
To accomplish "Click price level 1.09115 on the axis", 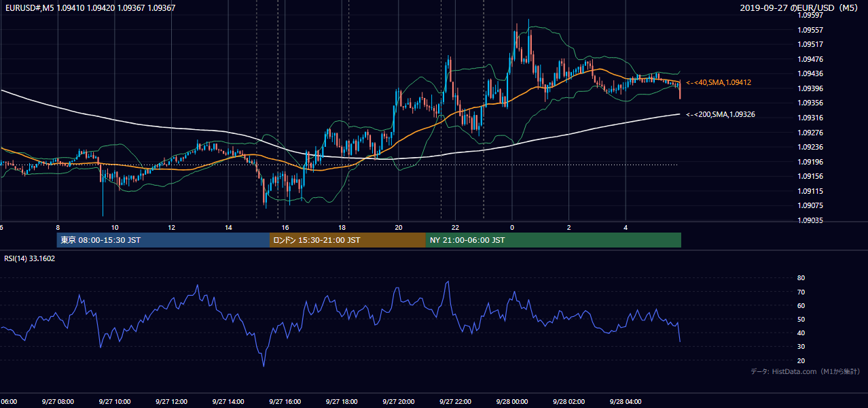I will coord(810,191).
